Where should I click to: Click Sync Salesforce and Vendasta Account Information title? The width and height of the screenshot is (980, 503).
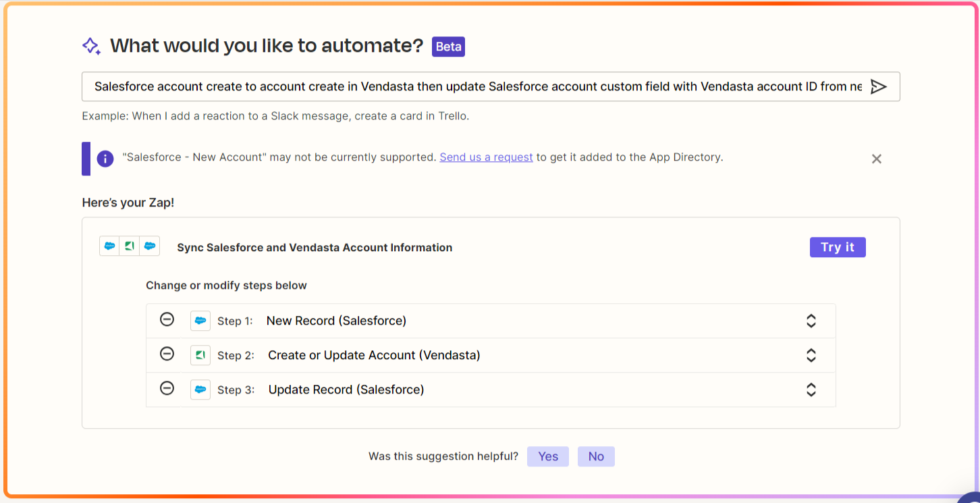point(315,248)
